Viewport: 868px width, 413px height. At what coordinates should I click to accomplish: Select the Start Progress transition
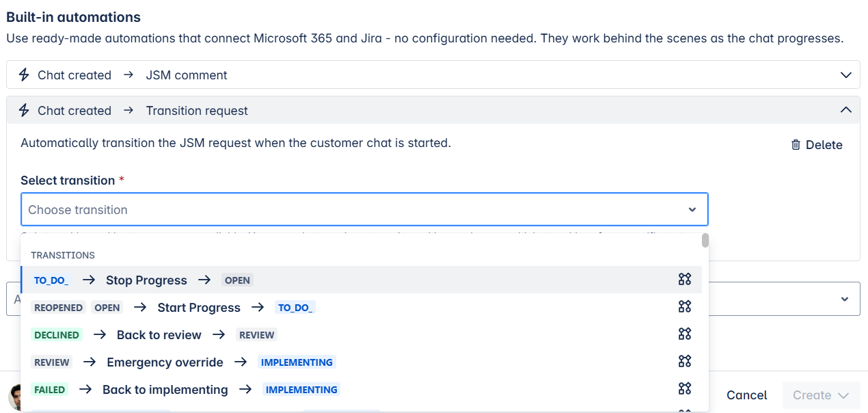point(199,308)
